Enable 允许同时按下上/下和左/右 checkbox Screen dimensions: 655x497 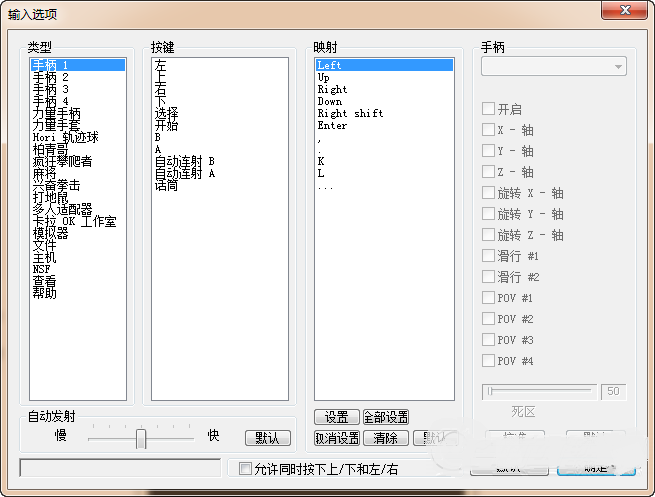pyautogui.click(x=245, y=468)
